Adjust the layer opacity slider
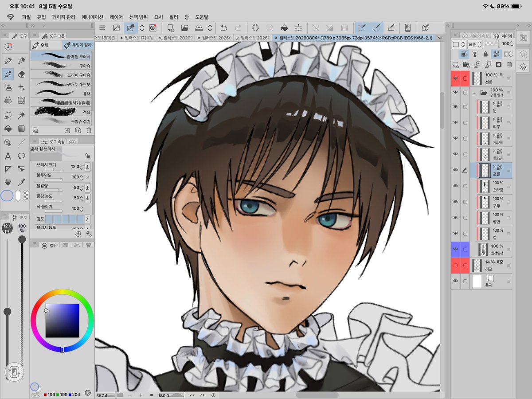Image resolution: width=532 pixels, height=399 pixels. 492,44
